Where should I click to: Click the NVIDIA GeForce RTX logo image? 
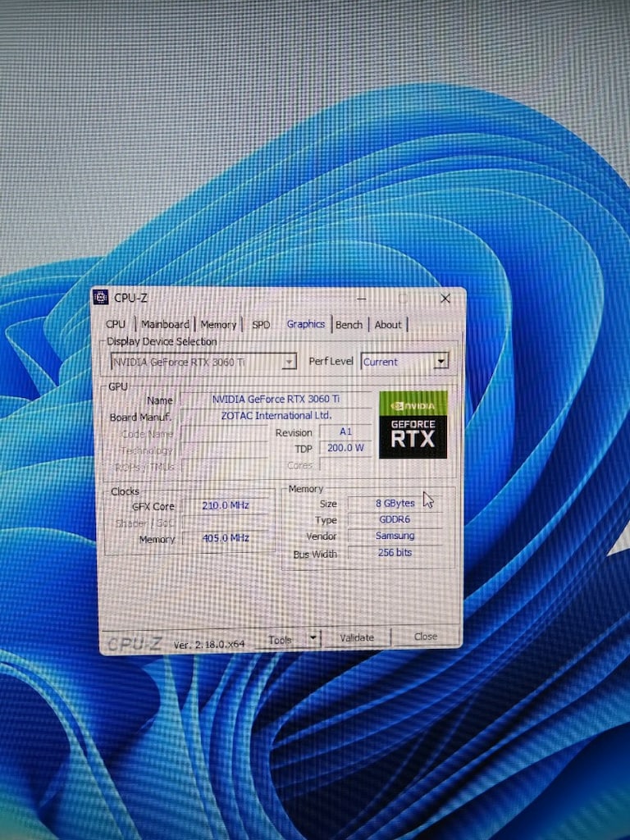(413, 425)
